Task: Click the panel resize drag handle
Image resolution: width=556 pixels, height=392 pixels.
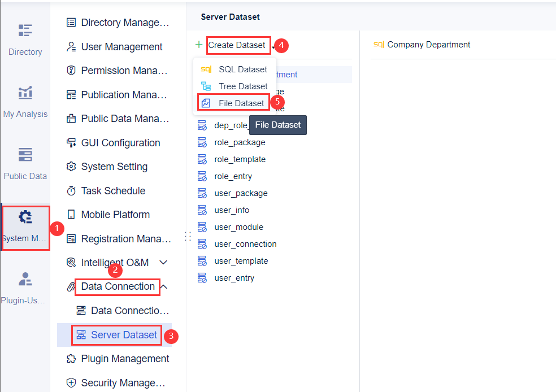Action: tap(188, 237)
